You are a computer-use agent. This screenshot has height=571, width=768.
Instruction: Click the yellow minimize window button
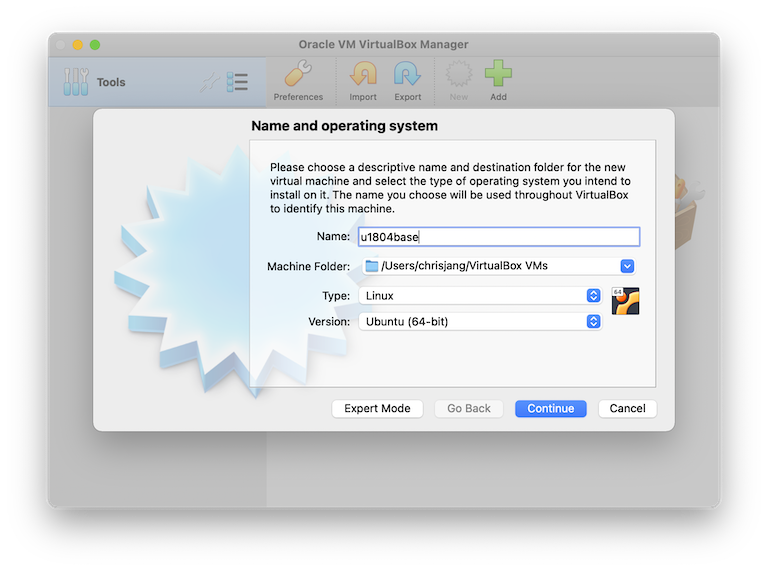coord(77,45)
